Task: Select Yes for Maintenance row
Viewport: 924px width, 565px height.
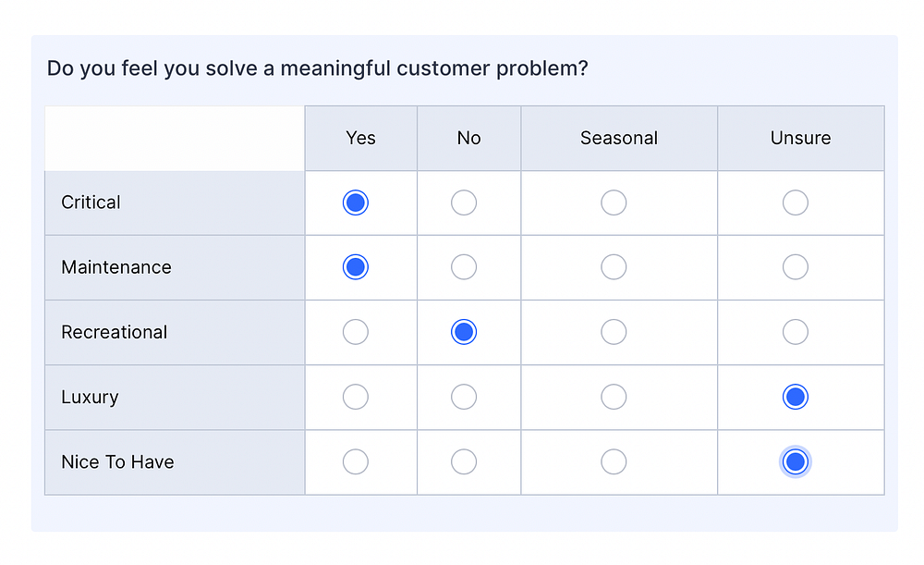Action: pyautogui.click(x=356, y=267)
